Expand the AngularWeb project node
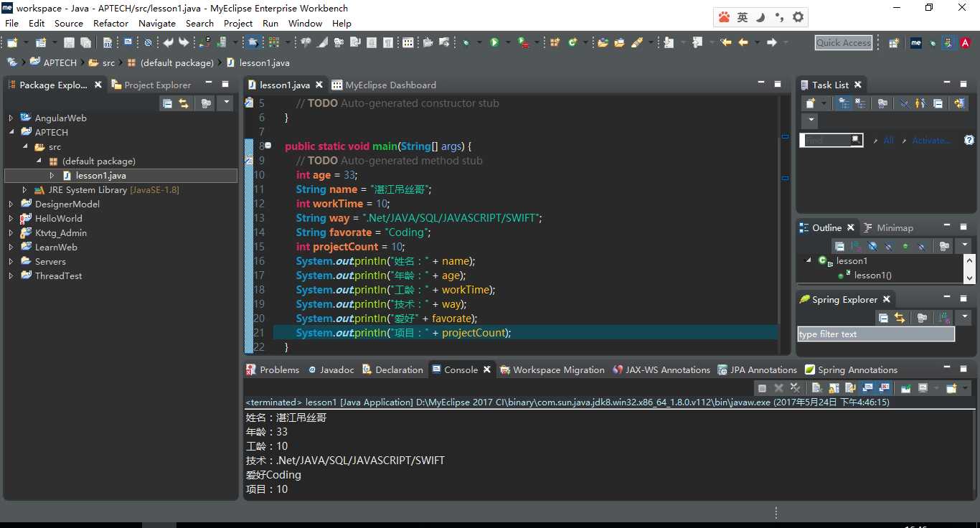The image size is (980, 528). (11, 118)
